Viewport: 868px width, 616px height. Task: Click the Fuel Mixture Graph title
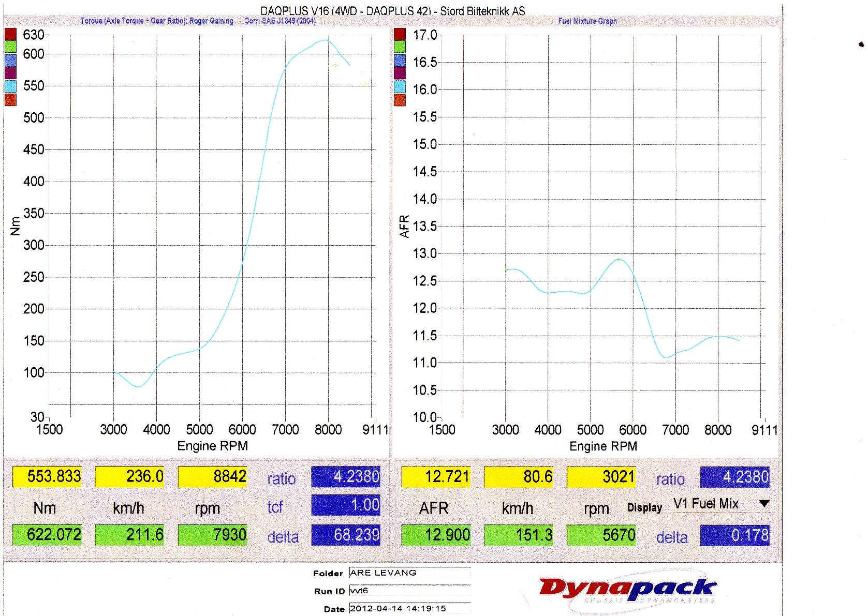click(587, 21)
